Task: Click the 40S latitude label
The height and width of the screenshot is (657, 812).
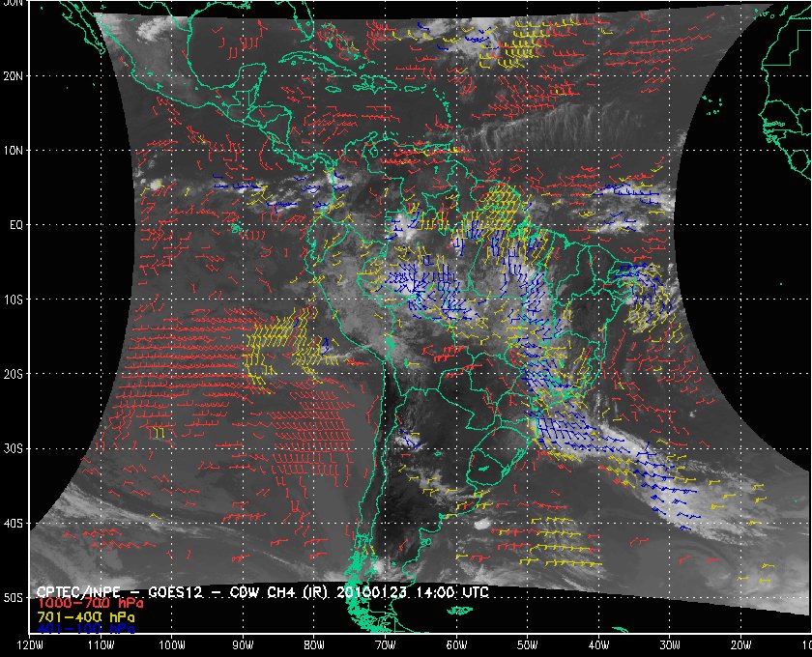Action: (14, 524)
